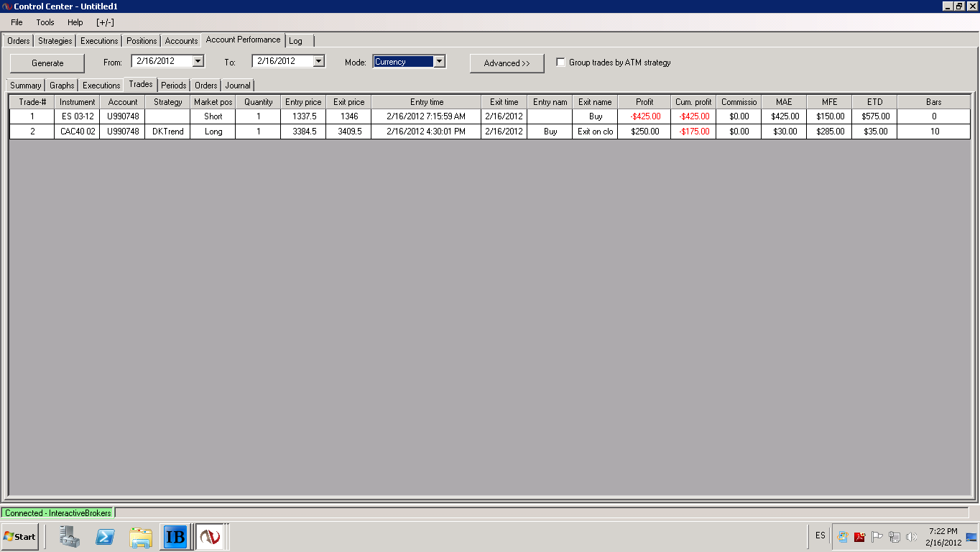Switch to the main Orders tab
The width and height of the screenshot is (980, 552).
click(x=19, y=41)
